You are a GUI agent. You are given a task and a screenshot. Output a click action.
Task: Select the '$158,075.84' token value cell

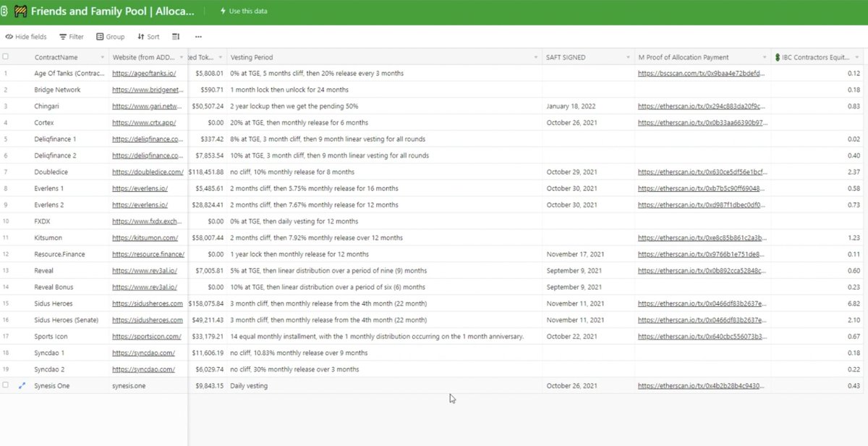(207, 303)
